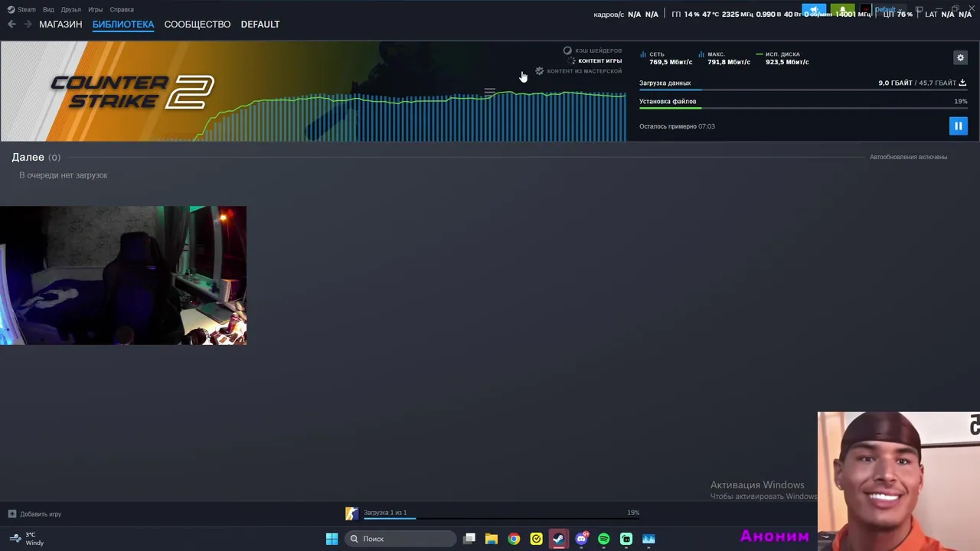Open the Windows Start menu
Viewport: 980px width, 551px height.
(x=332, y=539)
